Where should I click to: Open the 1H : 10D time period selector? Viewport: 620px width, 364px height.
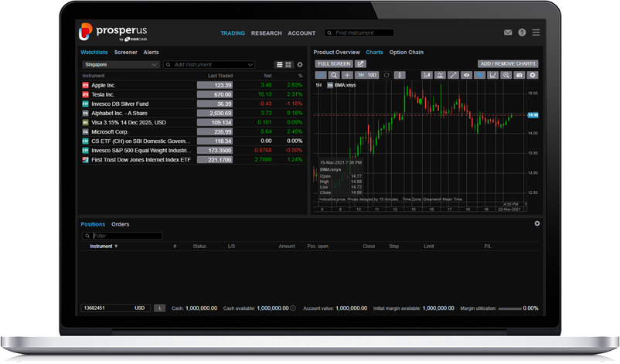point(366,76)
